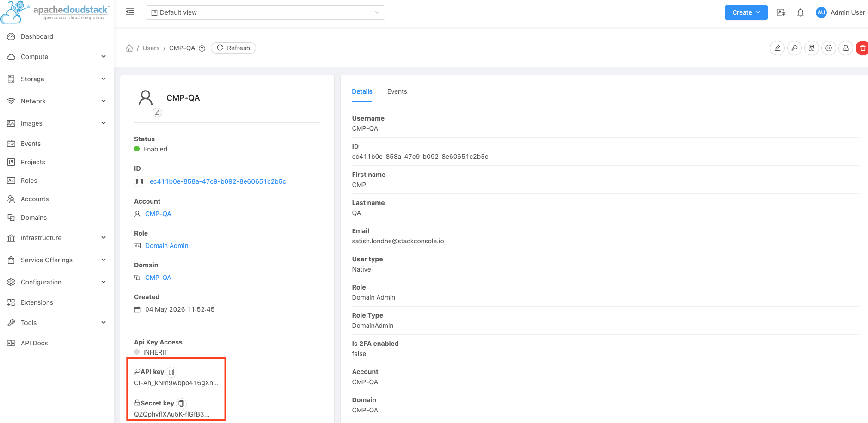Click the Last name value QA
This screenshot has height=423, width=868.
coord(356,213)
